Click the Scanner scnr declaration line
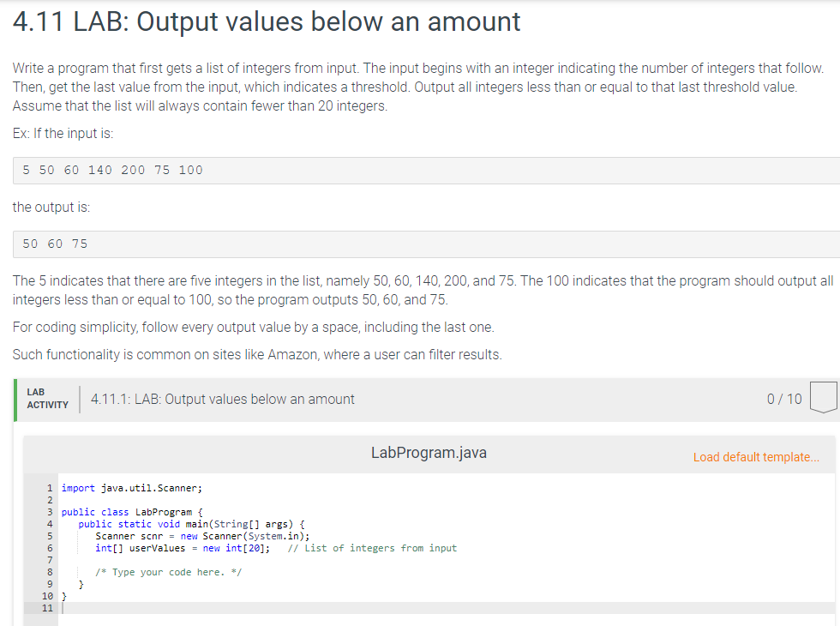The image size is (840, 626). (x=202, y=537)
